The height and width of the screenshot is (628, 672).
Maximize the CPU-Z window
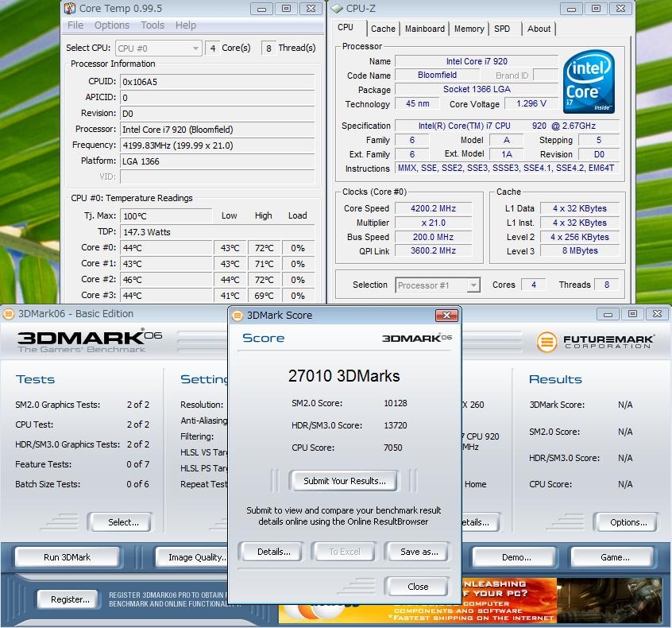point(596,9)
